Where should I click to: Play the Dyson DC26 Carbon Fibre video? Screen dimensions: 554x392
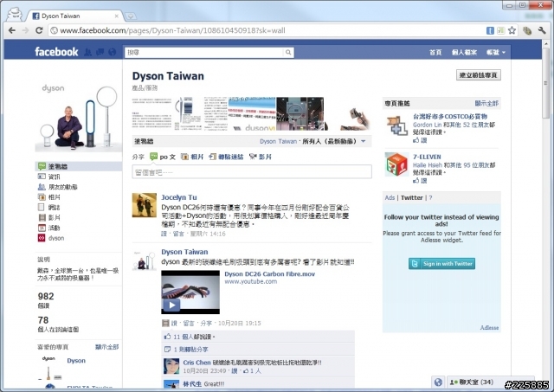click(x=190, y=292)
